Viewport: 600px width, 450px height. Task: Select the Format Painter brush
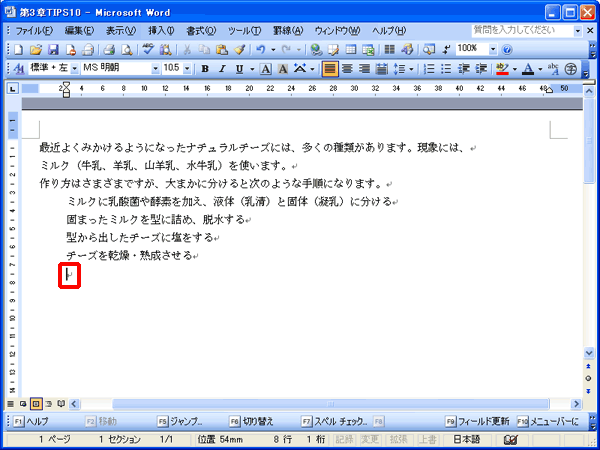(x=240, y=49)
